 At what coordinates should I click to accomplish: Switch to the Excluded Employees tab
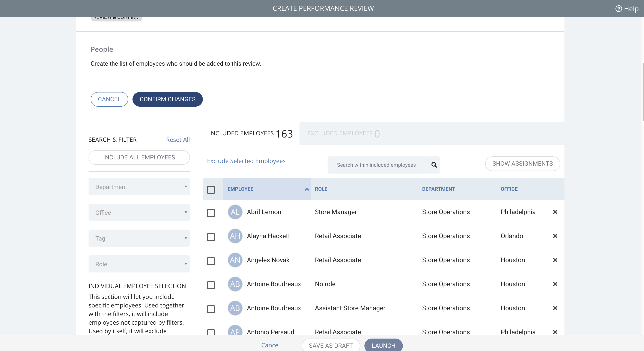[343, 134]
